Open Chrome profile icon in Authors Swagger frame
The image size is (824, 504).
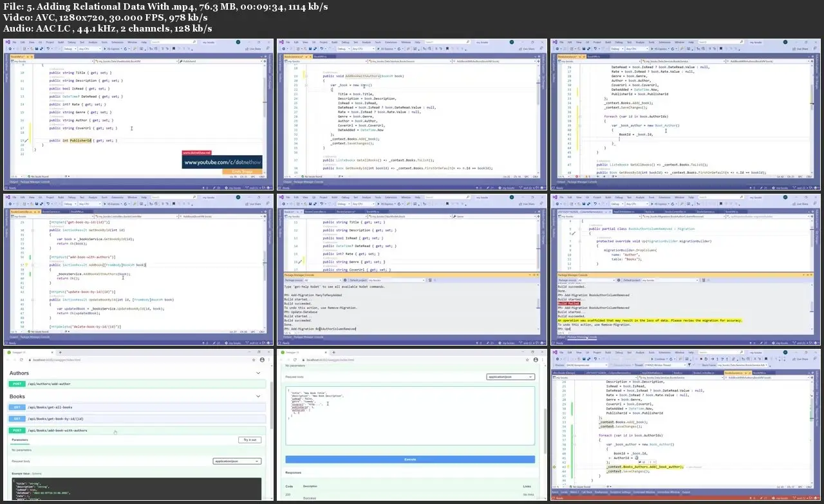[x=261, y=359]
